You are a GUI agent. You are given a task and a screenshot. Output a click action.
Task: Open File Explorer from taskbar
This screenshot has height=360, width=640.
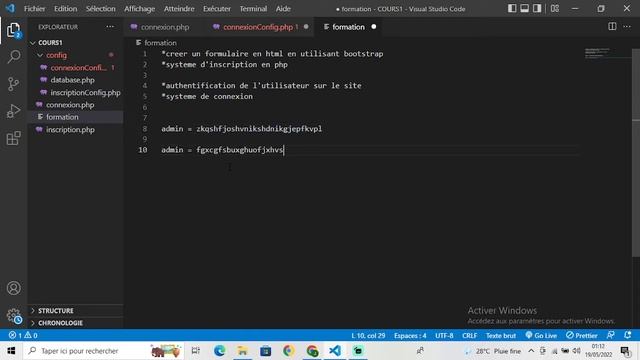tap(242, 351)
